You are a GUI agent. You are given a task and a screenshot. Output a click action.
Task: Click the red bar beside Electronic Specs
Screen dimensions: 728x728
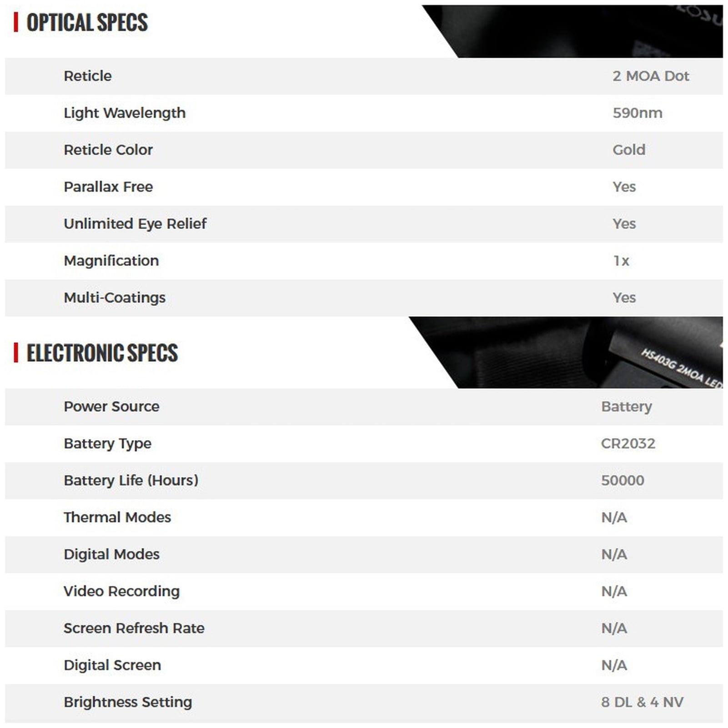point(16,353)
